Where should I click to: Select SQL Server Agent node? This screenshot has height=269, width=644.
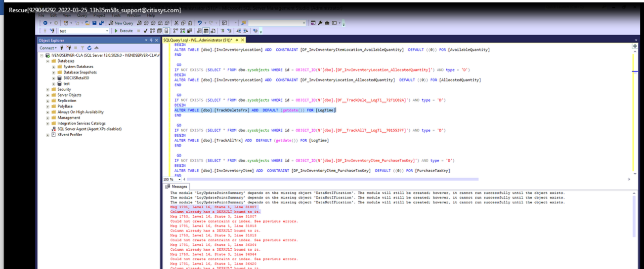89,129
